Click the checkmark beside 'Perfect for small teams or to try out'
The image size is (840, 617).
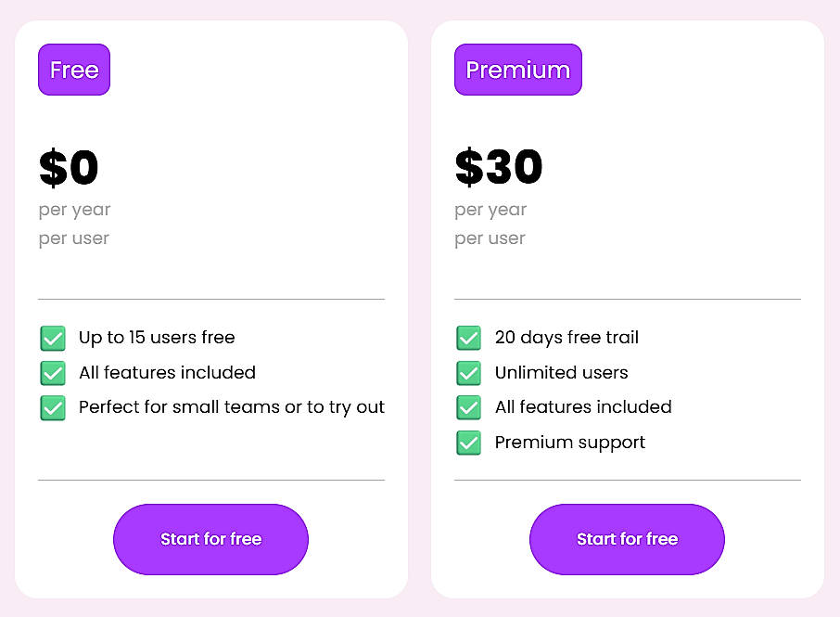(53, 407)
